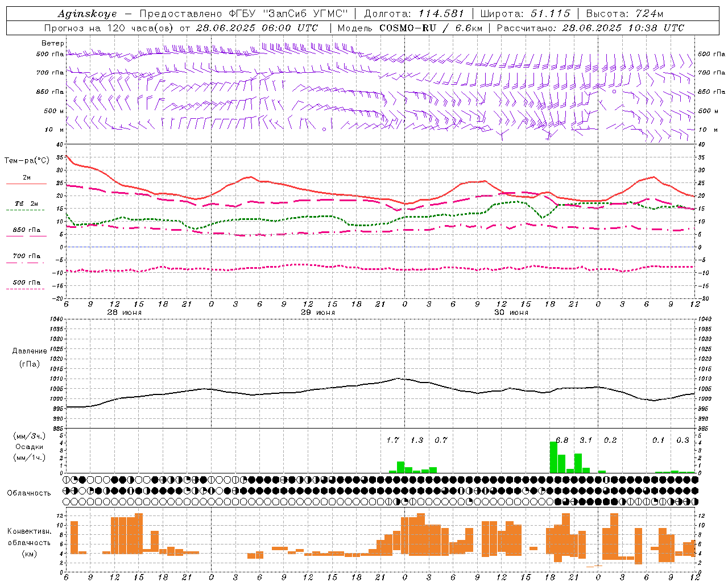728x582 pixels.
Task: Click the forecast start time 28.06.2025 06:00 UTC
Action: pos(257,28)
